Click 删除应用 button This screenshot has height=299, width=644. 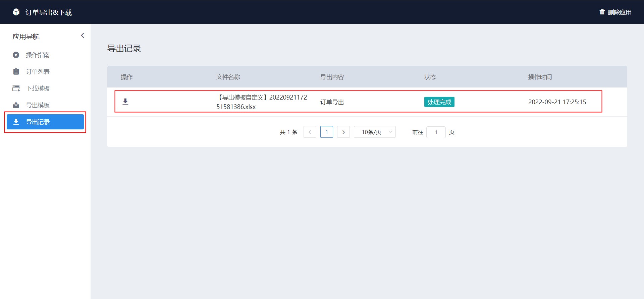pyautogui.click(x=615, y=12)
